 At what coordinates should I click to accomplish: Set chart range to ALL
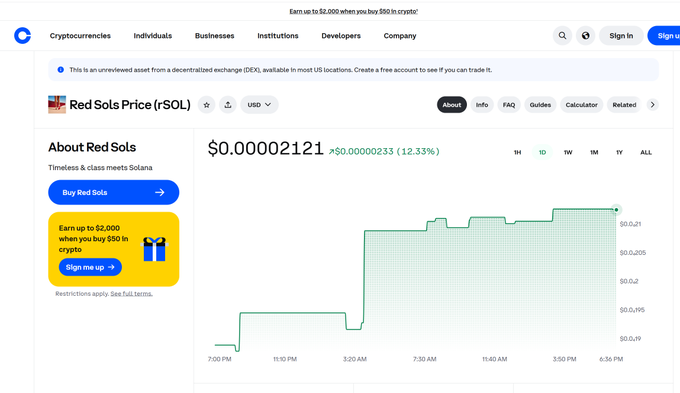[646, 152]
